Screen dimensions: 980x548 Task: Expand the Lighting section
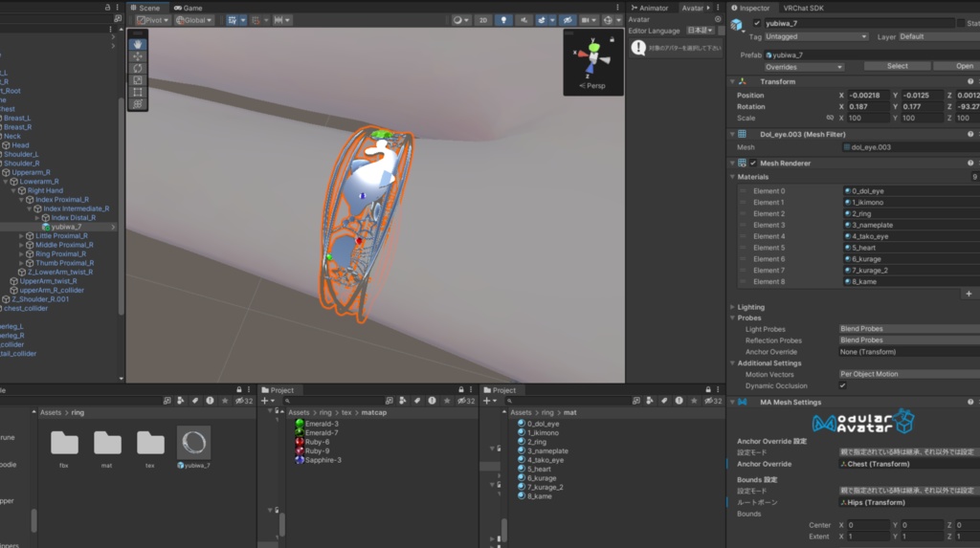click(x=732, y=307)
